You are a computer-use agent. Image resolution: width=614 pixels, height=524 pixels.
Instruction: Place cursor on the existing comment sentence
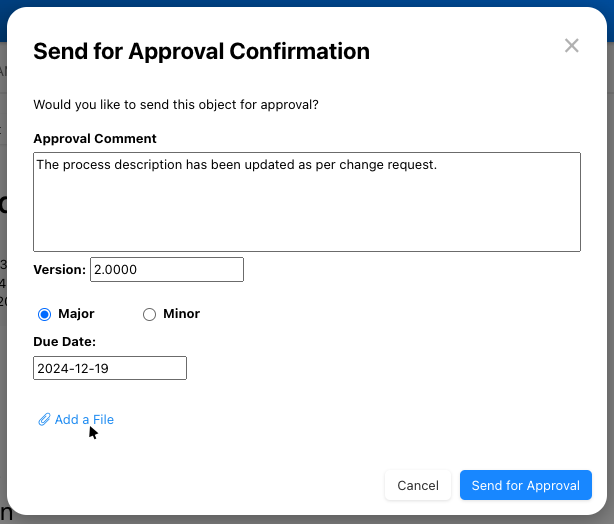pos(236,165)
